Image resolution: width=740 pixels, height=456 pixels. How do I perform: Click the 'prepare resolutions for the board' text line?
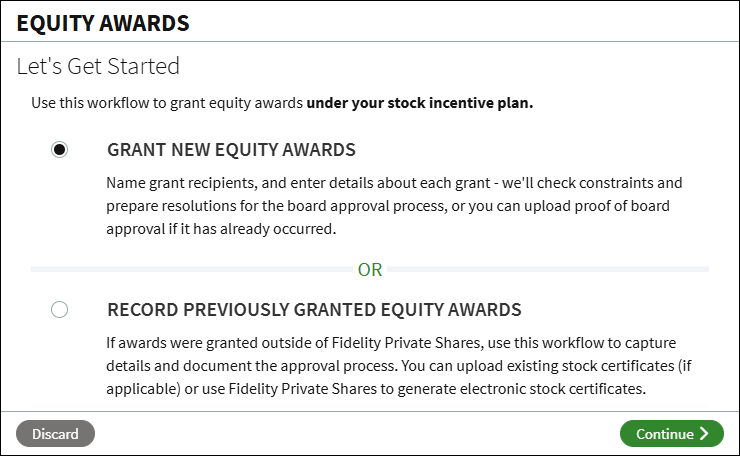(x=388, y=206)
